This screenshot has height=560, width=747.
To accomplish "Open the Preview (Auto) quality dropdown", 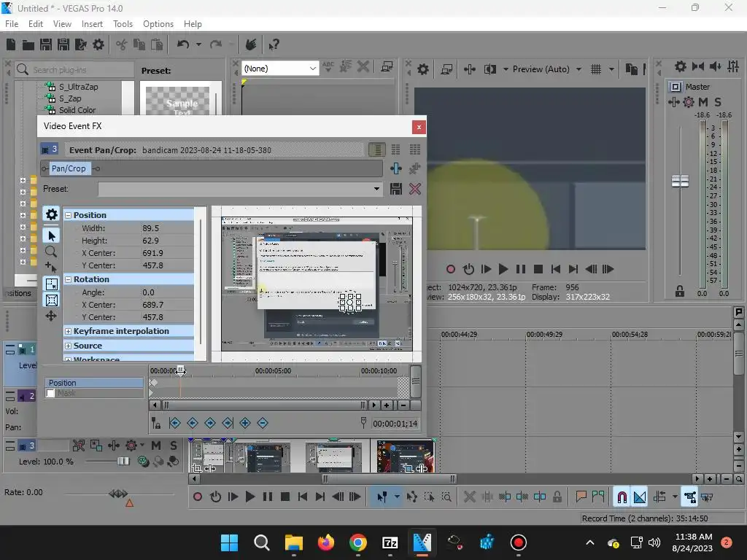I will pos(578,69).
